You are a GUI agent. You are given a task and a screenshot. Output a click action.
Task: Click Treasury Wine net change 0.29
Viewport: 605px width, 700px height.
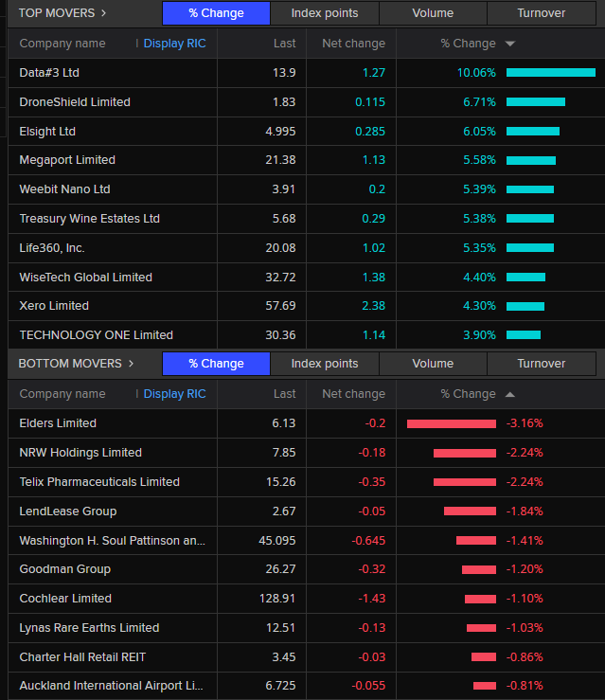tap(373, 219)
